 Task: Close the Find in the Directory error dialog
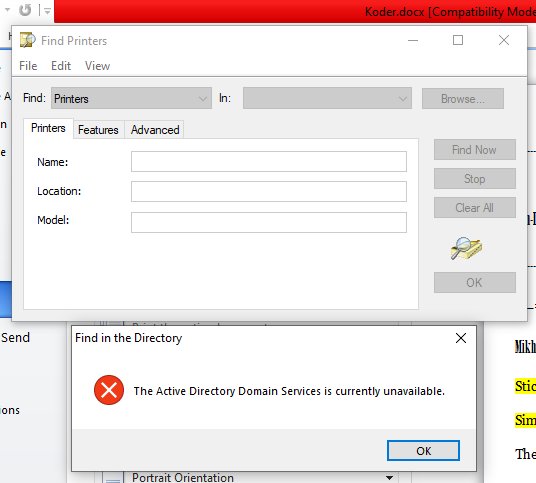tap(461, 338)
